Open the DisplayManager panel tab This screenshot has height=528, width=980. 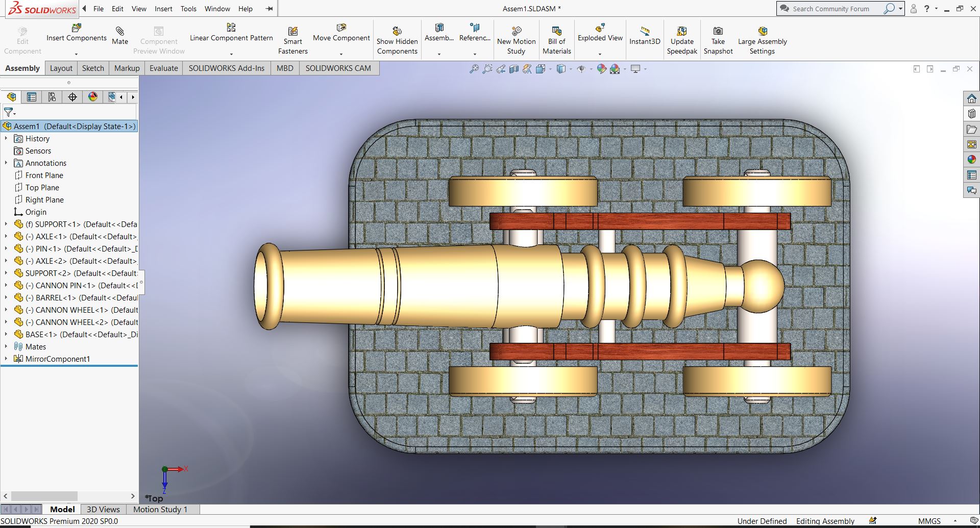coord(93,97)
